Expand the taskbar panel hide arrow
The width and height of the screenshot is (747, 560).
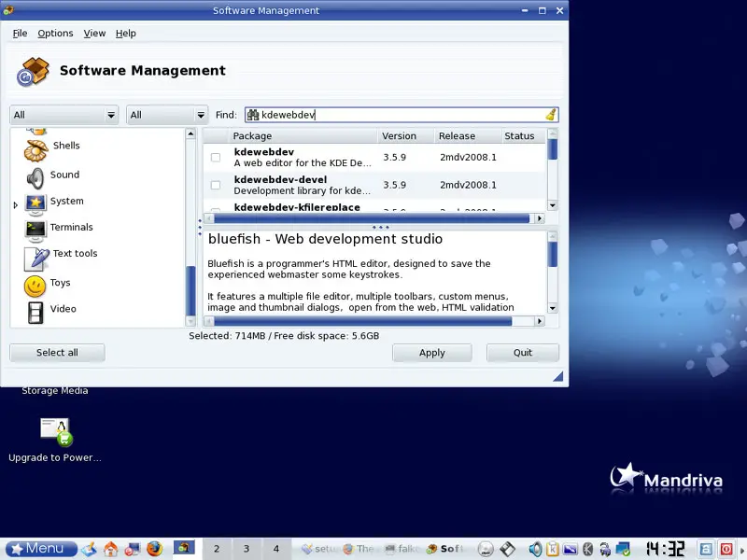pyautogui.click(x=742, y=549)
